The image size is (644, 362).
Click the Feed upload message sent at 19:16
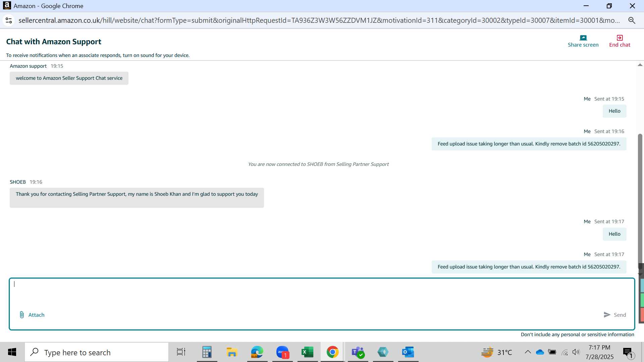coord(529,144)
